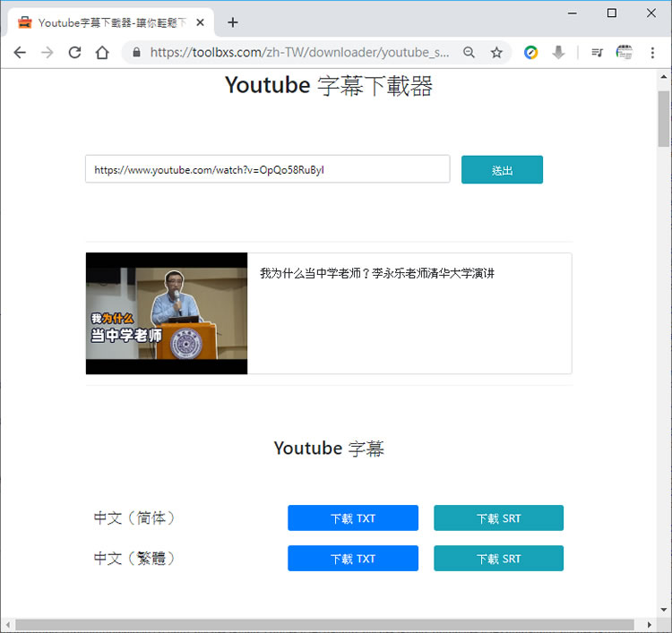Click the horizontal scrollbar thumb

(x=324, y=624)
